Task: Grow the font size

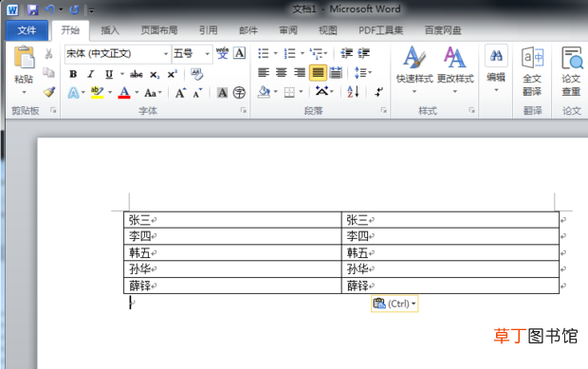Action: (180, 92)
